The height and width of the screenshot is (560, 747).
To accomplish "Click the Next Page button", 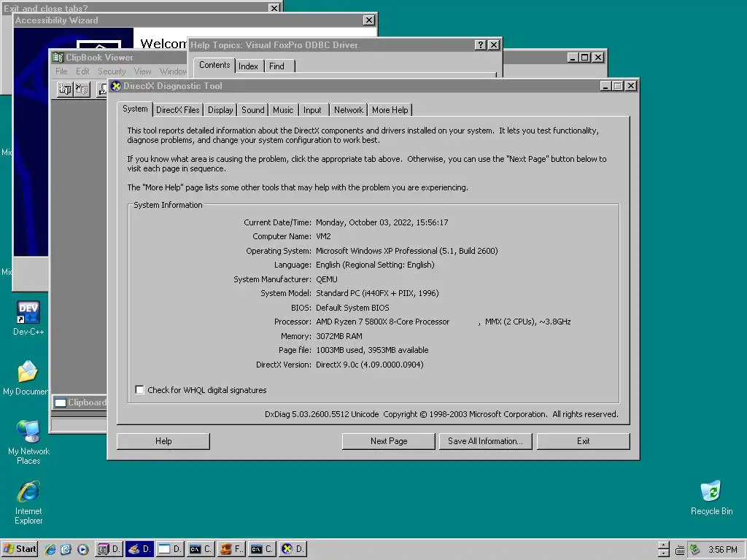I will [389, 441].
